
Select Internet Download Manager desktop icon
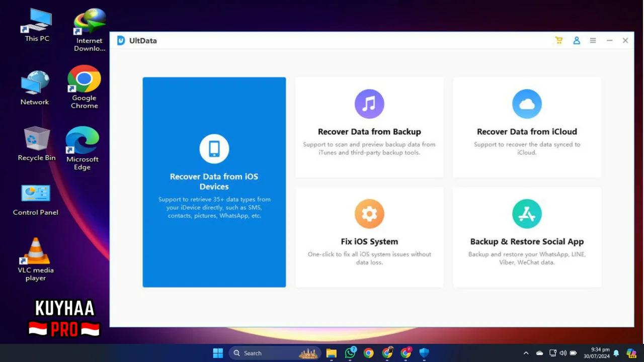pyautogui.click(x=90, y=30)
